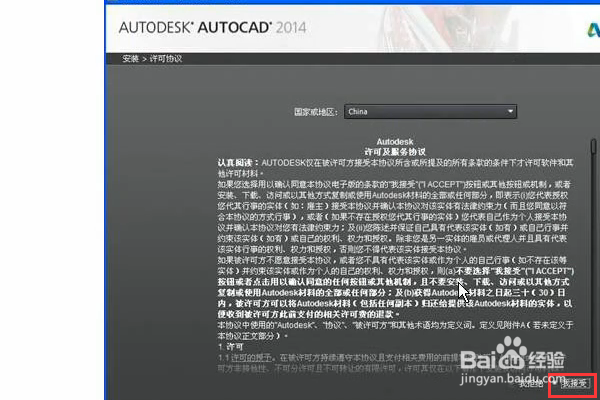The width and height of the screenshot is (600, 400).
Task: Click the 安装 > 许可协议 breadcrumb
Action: 152,59
